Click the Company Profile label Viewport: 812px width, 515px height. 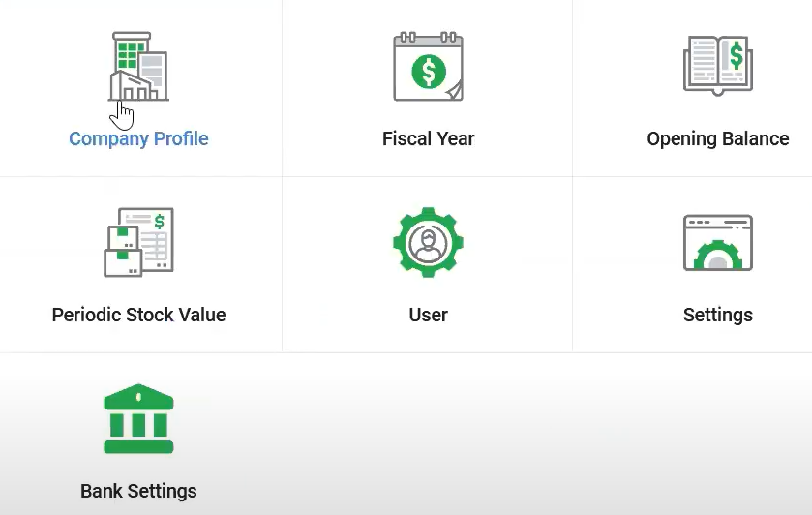[x=138, y=138]
